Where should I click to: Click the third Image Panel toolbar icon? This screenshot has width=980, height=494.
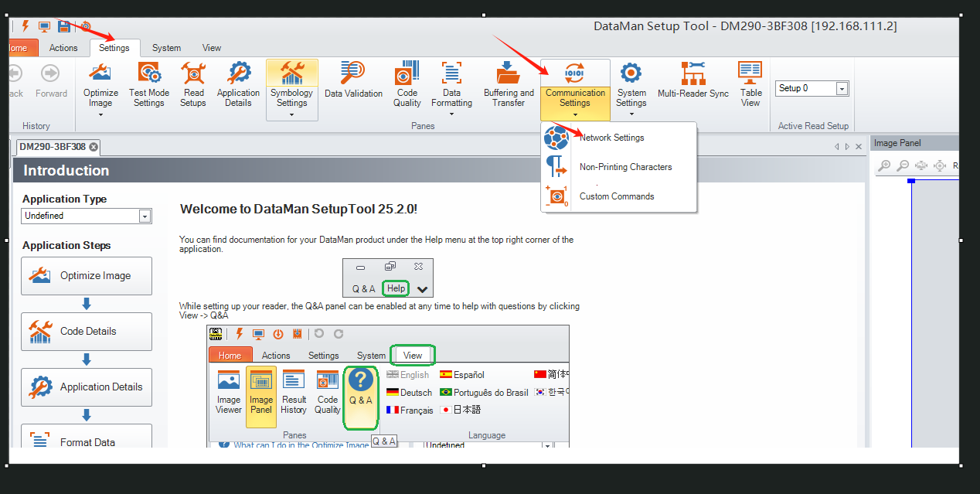click(x=921, y=165)
